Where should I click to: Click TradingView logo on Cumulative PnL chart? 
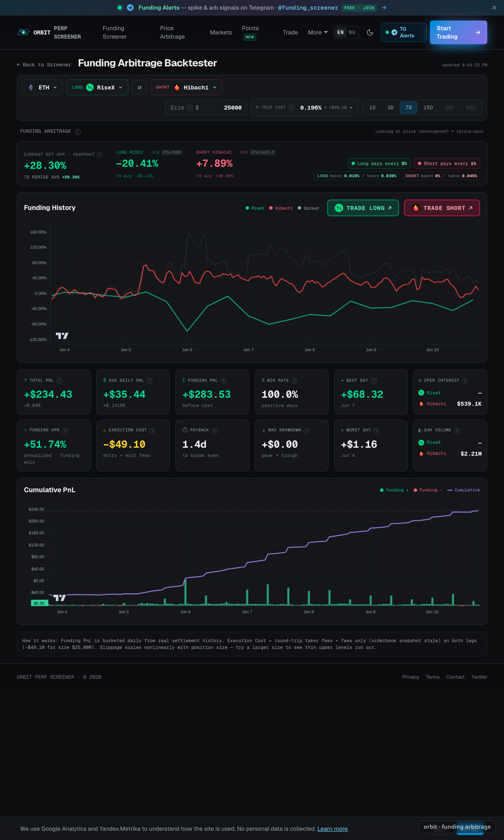point(59,598)
